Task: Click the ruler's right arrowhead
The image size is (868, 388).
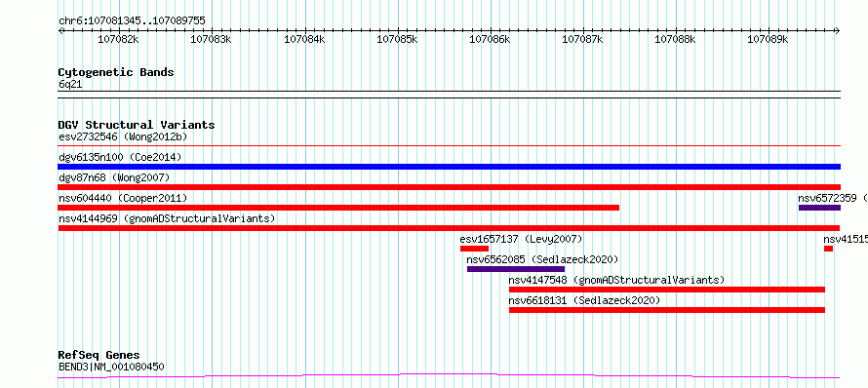Action: click(838, 30)
